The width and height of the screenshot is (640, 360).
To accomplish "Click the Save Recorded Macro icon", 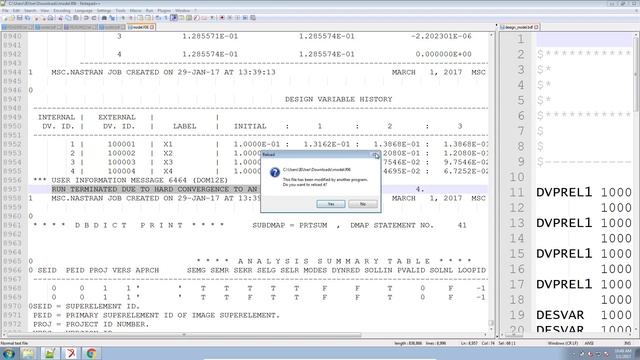I will click(253, 18).
